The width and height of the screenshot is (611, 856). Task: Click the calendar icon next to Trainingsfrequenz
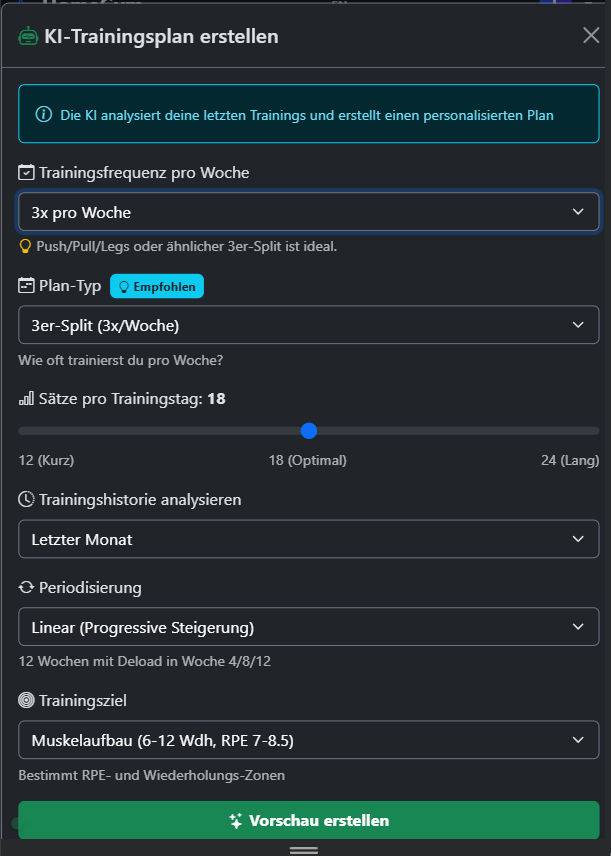(27, 172)
